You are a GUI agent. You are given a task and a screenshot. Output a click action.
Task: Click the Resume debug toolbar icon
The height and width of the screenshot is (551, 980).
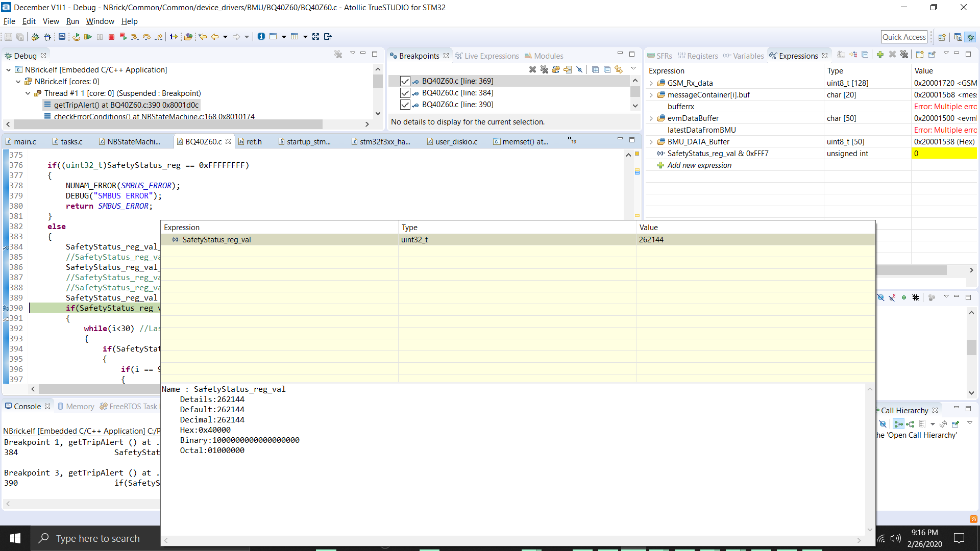pos(88,37)
